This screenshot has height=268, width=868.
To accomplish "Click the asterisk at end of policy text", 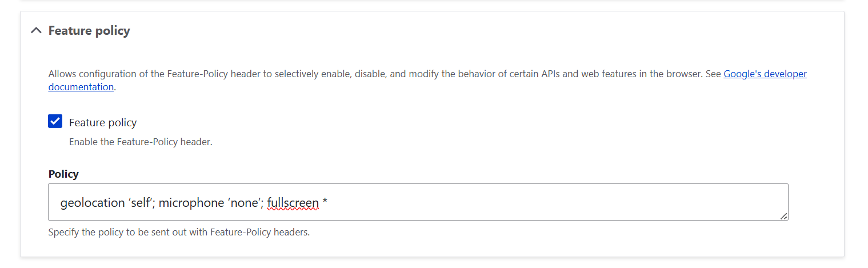I will (x=325, y=203).
